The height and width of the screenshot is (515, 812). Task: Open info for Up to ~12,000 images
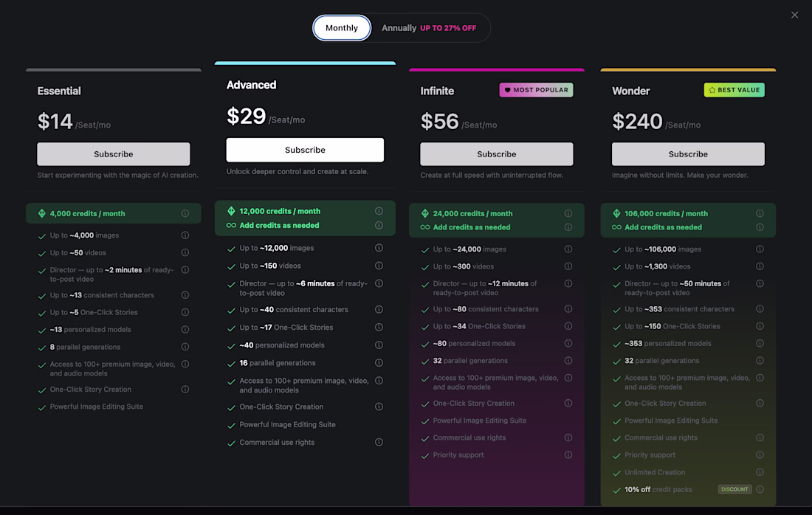click(379, 248)
